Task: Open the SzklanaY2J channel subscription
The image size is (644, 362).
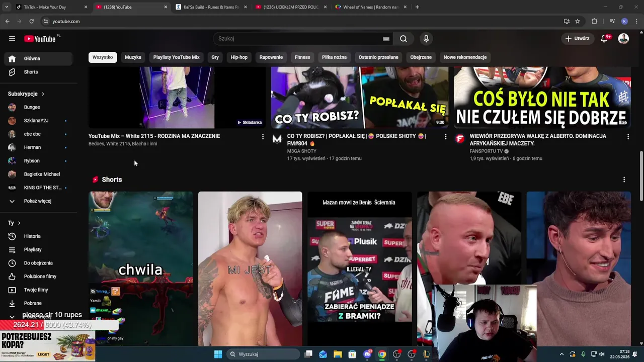Action: point(38,121)
